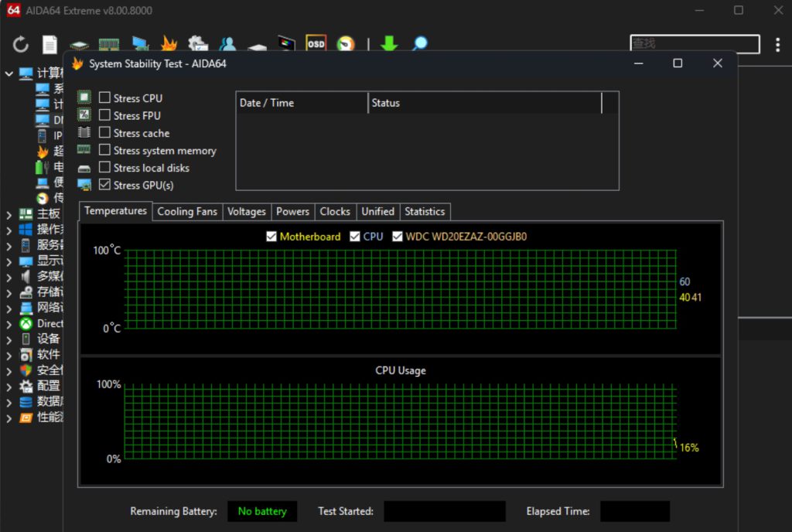Click the flame icon in stability test title
The height and width of the screenshot is (532, 792).
click(77, 63)
